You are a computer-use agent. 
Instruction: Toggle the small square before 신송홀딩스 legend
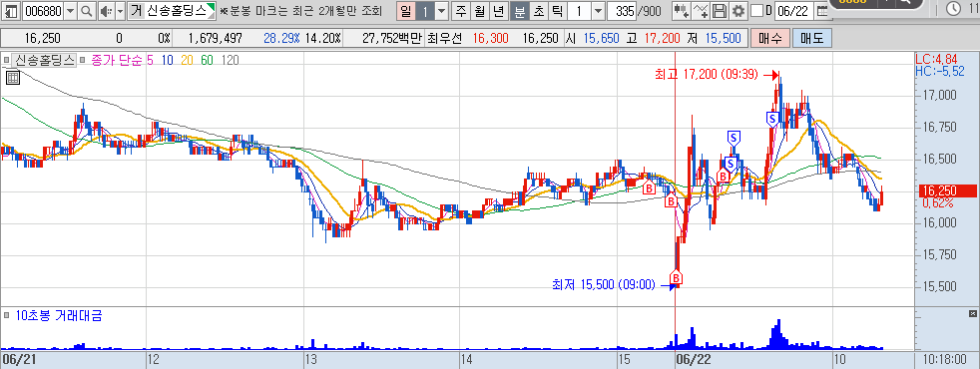pyautogui.click(x=6, y=61)
